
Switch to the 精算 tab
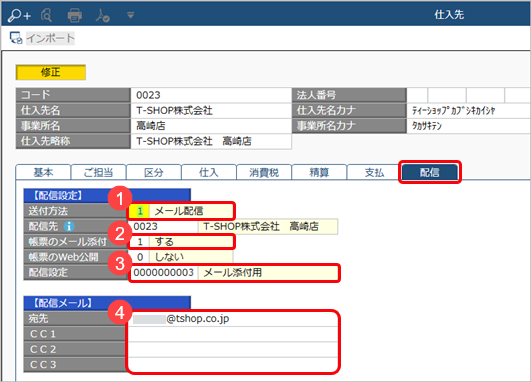click(319, 172)
